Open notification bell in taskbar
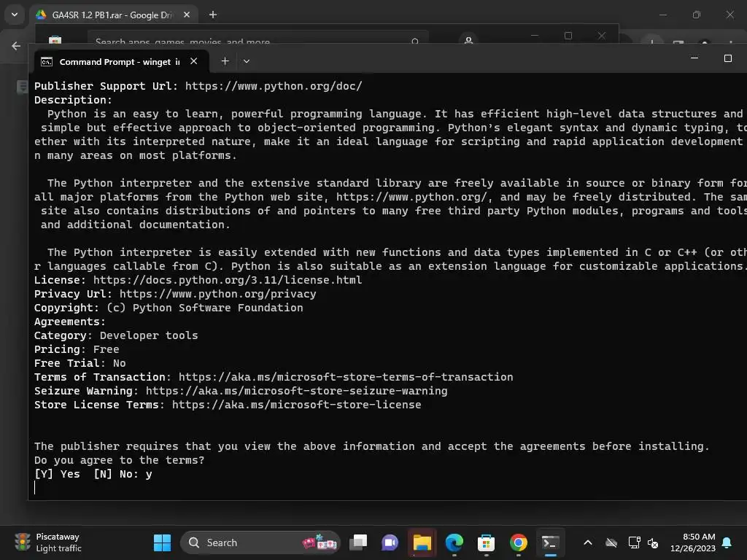Screen dimensions: 747x560 coord(727,542)
